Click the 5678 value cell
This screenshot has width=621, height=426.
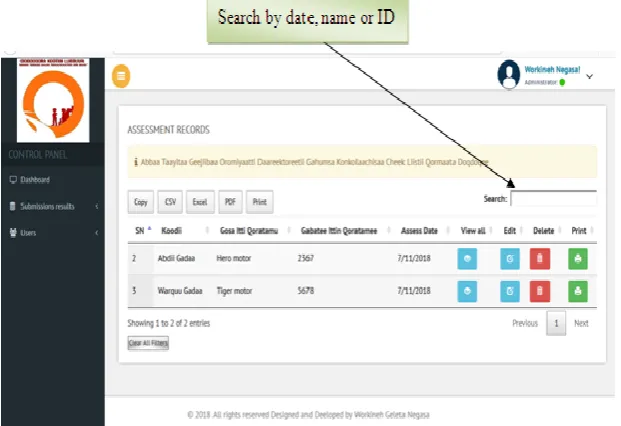[305, 291]
